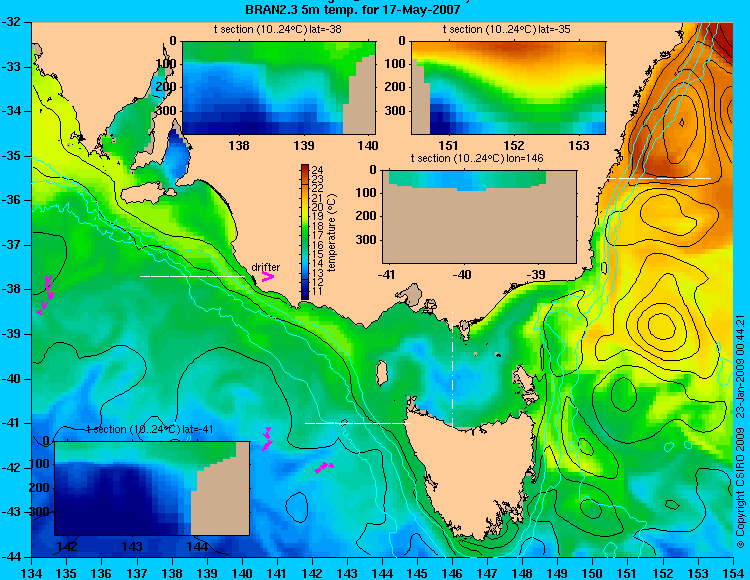Click the white dashed section line at latitude -38
Screen dimensions: 750x580
[193, 276]
